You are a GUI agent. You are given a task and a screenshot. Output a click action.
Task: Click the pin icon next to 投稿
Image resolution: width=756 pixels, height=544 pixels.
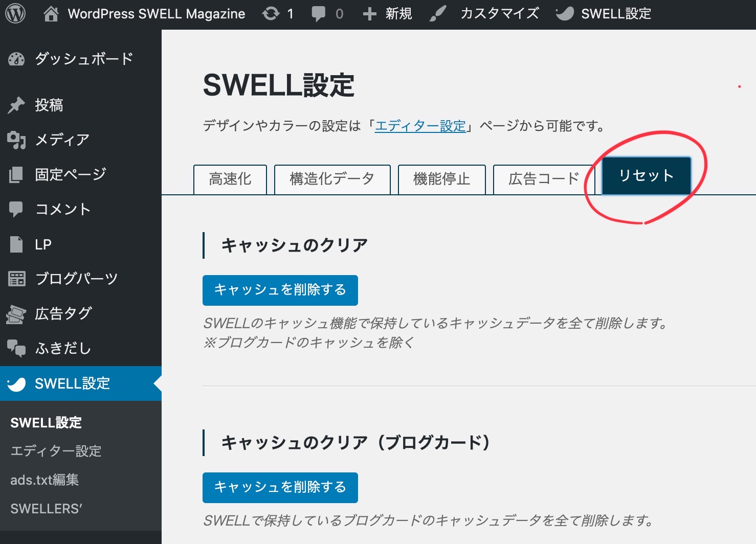pyautogui.click(x=16, y=105)
